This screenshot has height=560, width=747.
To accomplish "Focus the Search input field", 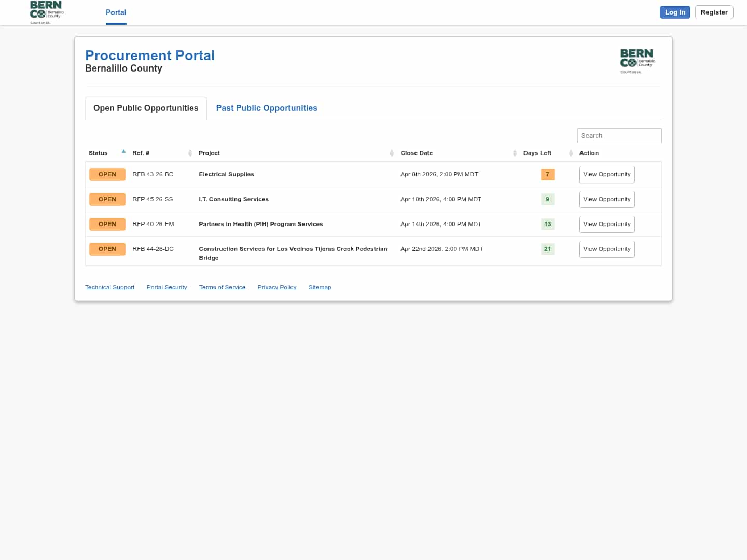I will point(619,136).
